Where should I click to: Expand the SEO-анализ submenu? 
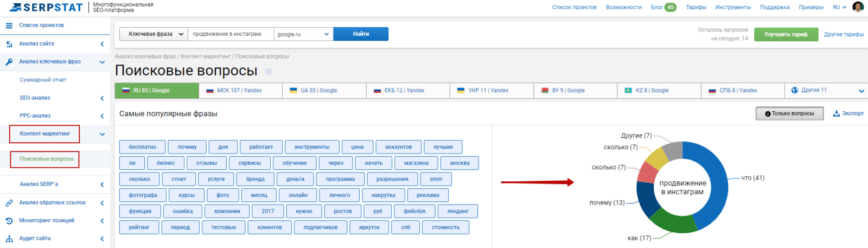pos(102,98)
